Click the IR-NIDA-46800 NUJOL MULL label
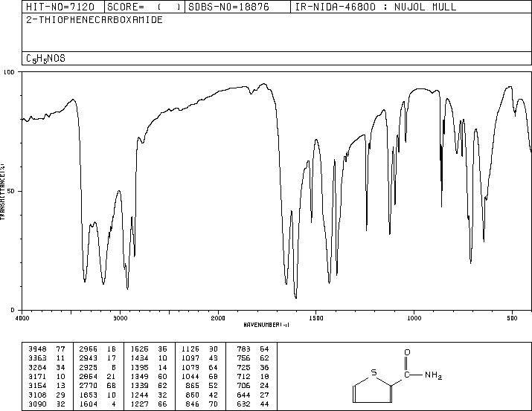 [x=375, y=7]
